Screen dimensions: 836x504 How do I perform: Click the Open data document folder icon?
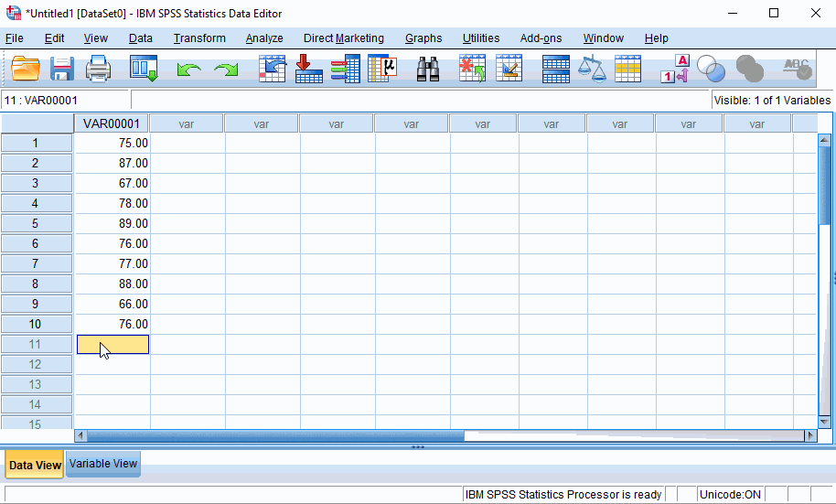(26, 69)
